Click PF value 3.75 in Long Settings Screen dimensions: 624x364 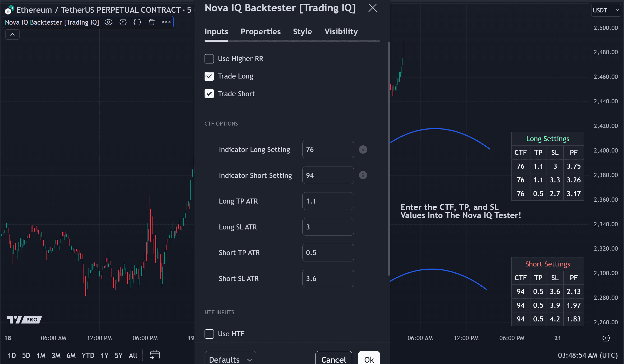point(574,166)
